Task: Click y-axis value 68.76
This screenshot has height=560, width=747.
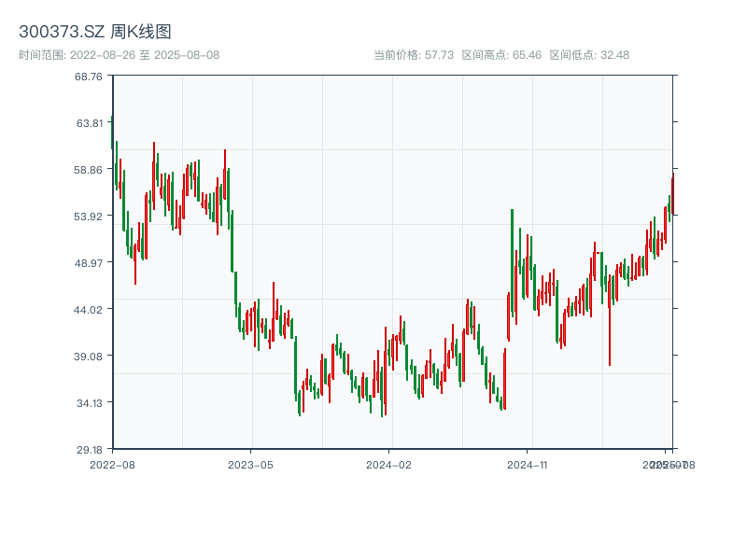Action: pos(89,77)
